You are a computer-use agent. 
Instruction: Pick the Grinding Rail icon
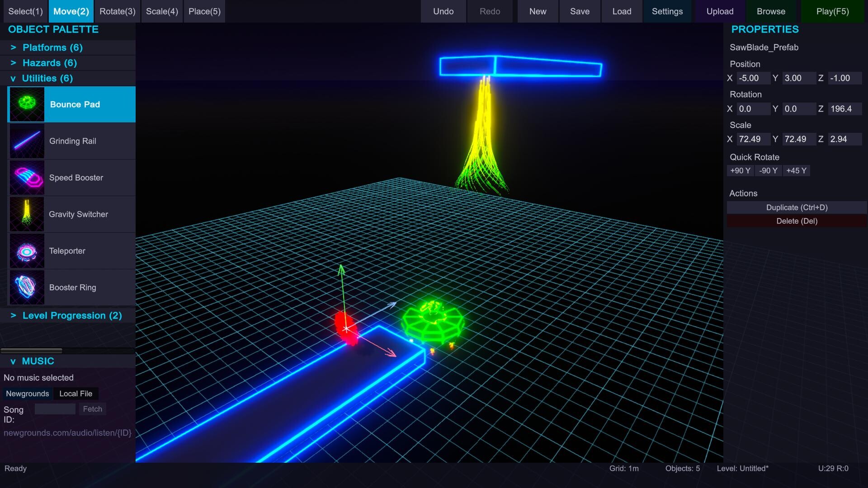pyautogui.click(x=27, y=141)
